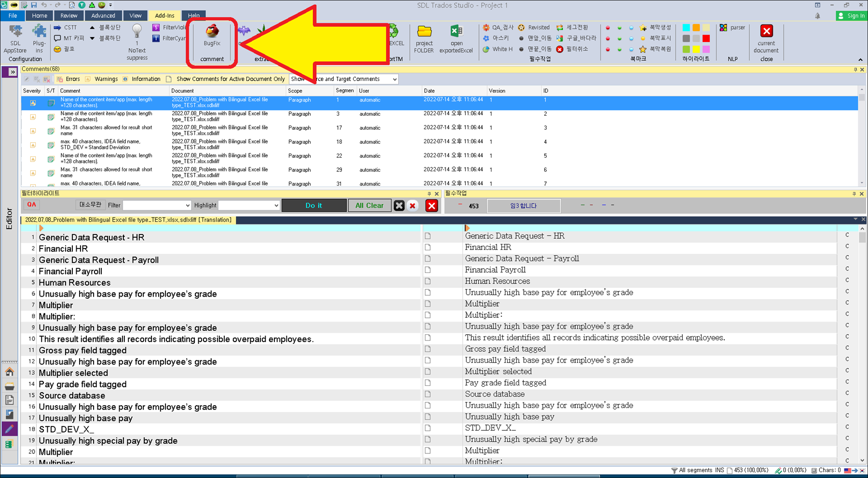The height and width of the screenshot is (478, 868).
Task: Open the project FOLDER
Action: (x=424, y=39)
